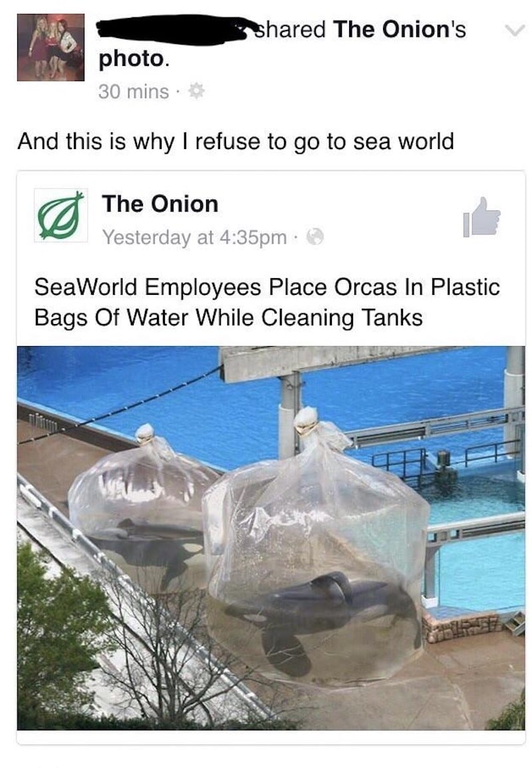This screenshot has height=768, width=532.
Task: Open the post options chevron menu
Action: pos(514,31)
